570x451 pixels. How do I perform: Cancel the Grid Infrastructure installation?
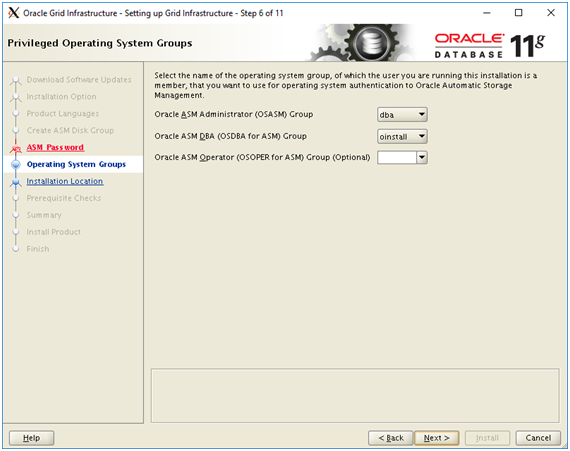[538, 438]
